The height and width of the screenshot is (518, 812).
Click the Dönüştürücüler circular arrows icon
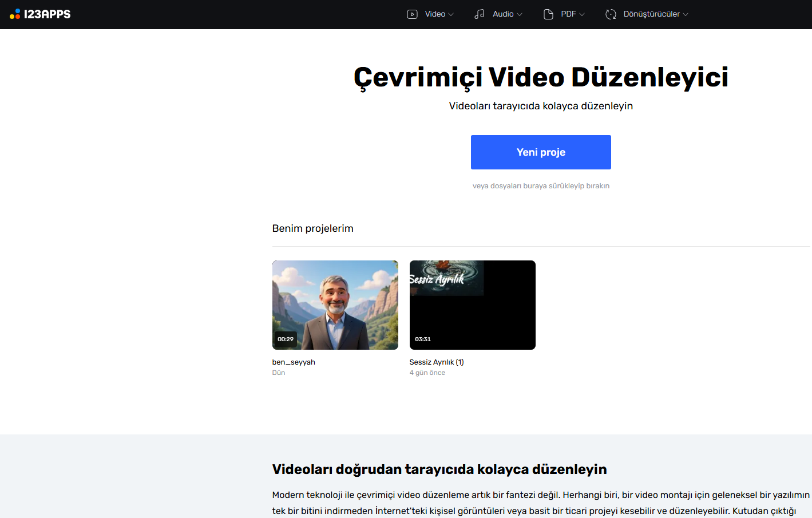coord(611,14)
